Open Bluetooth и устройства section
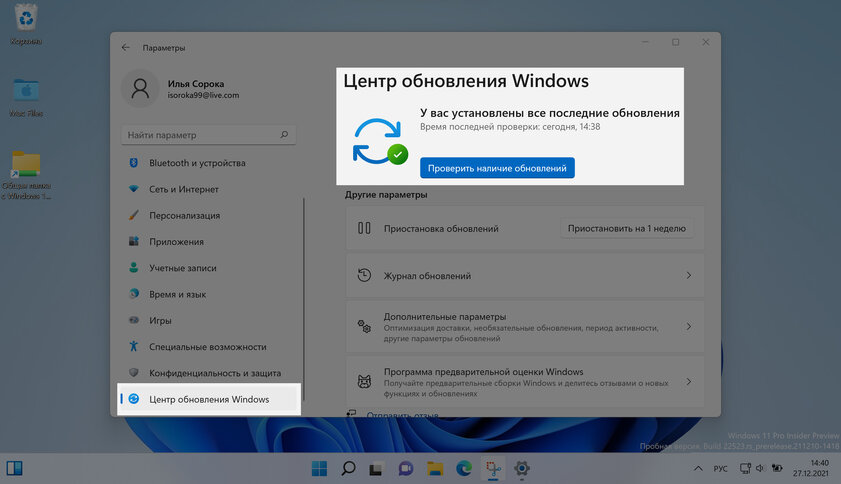 [209, 163]
